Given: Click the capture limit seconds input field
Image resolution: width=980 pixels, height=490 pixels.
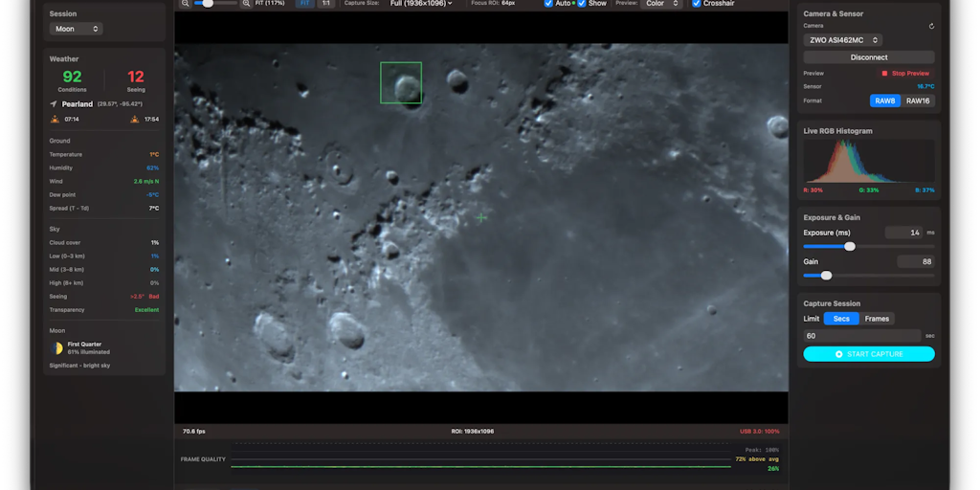Looking at the screenshot, I should coord(861,336).
